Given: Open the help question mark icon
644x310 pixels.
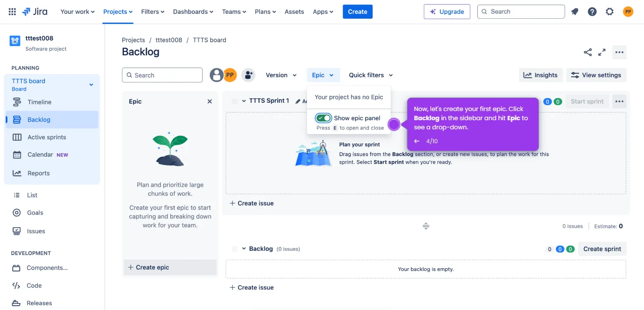Looking at the screenshot, I should coord(592,12).
